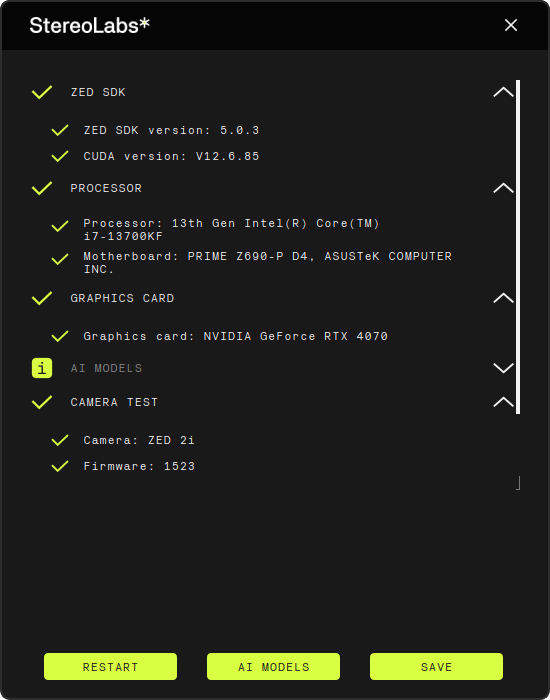Select the AI MODELS section header

coord(106,368)
